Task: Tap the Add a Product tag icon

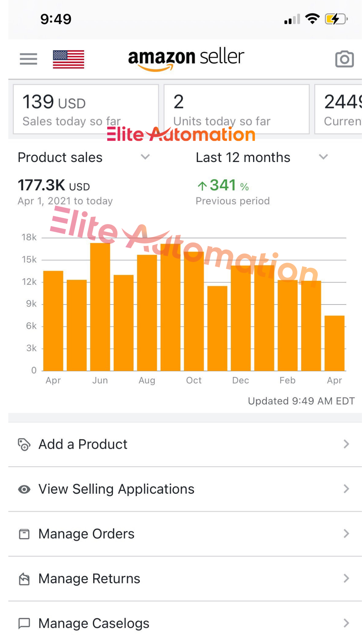Action: click(24, 444)
